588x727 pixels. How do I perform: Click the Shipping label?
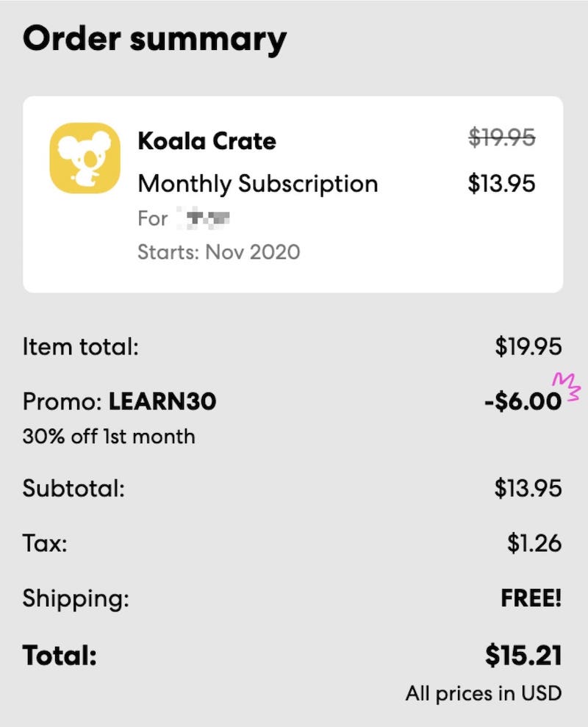click(75, 598)
